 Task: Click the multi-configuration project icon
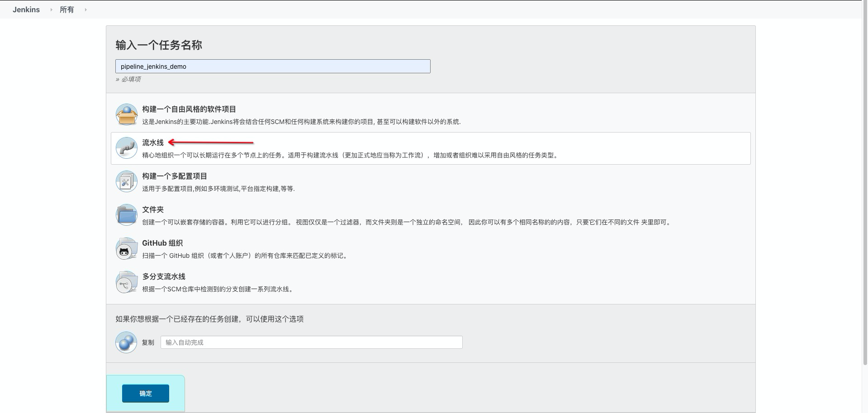(x=127, y=181)
